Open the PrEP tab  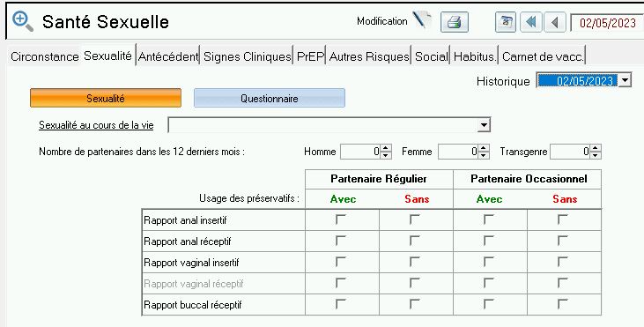coord(310,56)
